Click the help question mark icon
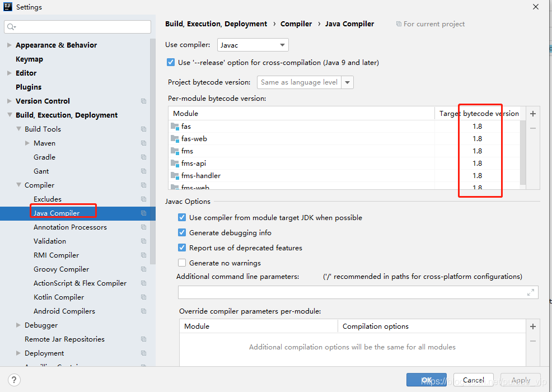This screenshot has width=552, height=392. [x=13, y=380]
